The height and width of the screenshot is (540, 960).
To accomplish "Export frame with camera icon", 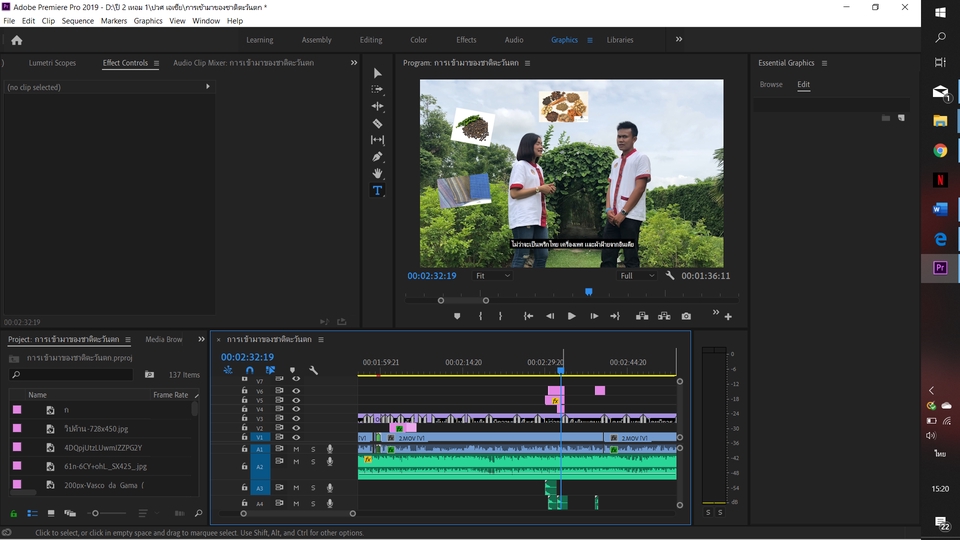I will click(686, 316).
